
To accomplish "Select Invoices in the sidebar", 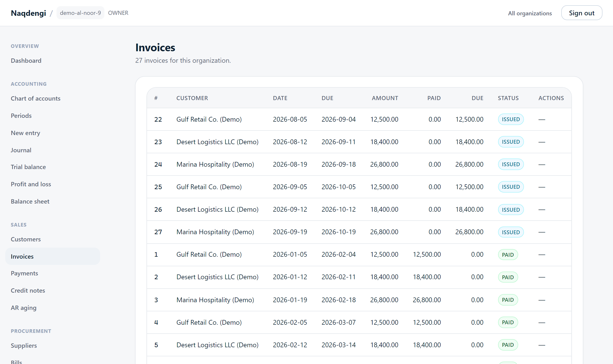I will tap(52, 256).
